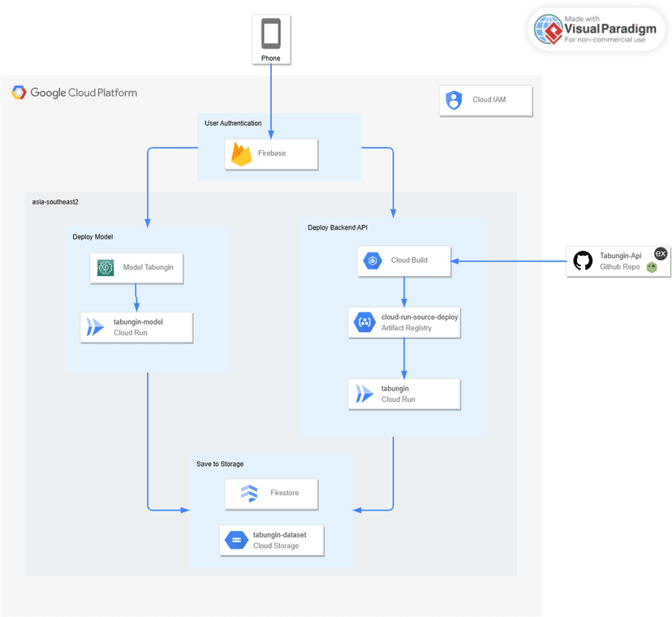Select the 'Visual Paradigm' brand text

610,28
